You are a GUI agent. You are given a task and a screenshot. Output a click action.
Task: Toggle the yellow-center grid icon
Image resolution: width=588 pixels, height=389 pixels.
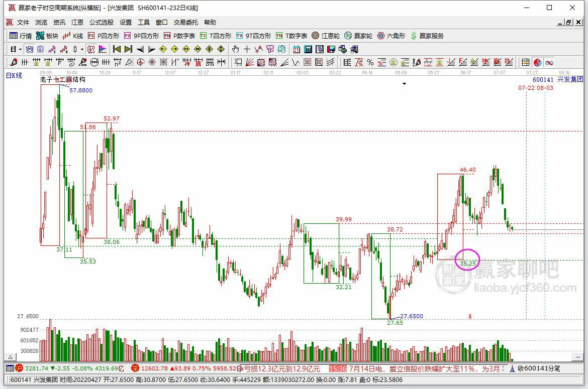click(526, 62)
